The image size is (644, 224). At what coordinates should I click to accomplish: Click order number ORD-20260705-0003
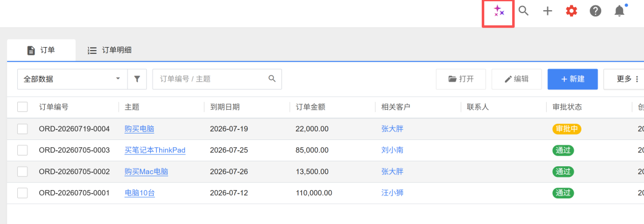coord(75,150)
